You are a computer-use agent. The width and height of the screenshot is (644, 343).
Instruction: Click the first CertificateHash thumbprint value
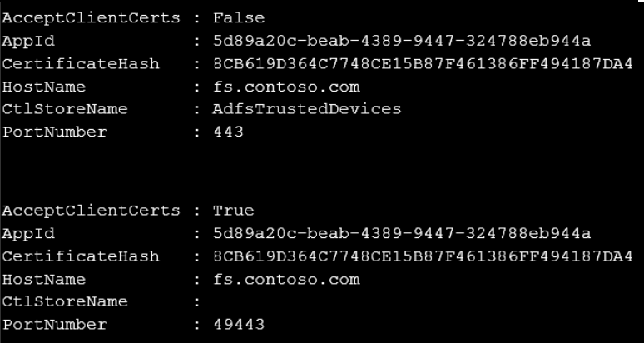point(423,63)
